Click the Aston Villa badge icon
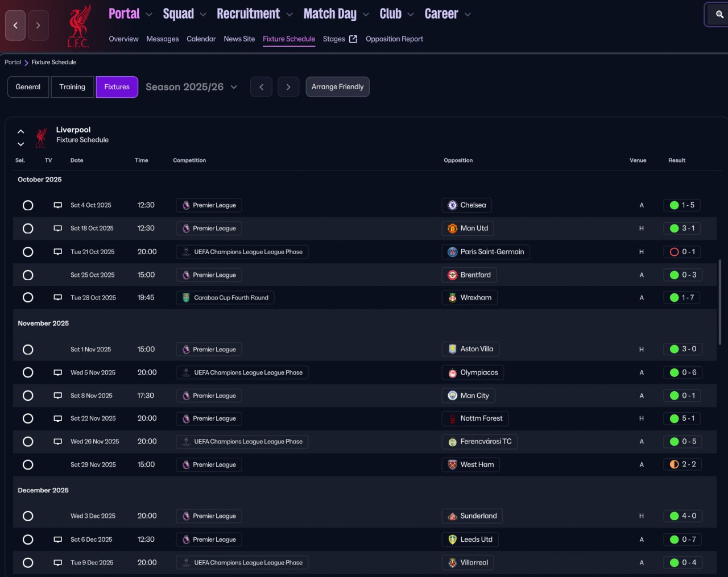The height and width of the screenshot is (577, 728). 453,349
